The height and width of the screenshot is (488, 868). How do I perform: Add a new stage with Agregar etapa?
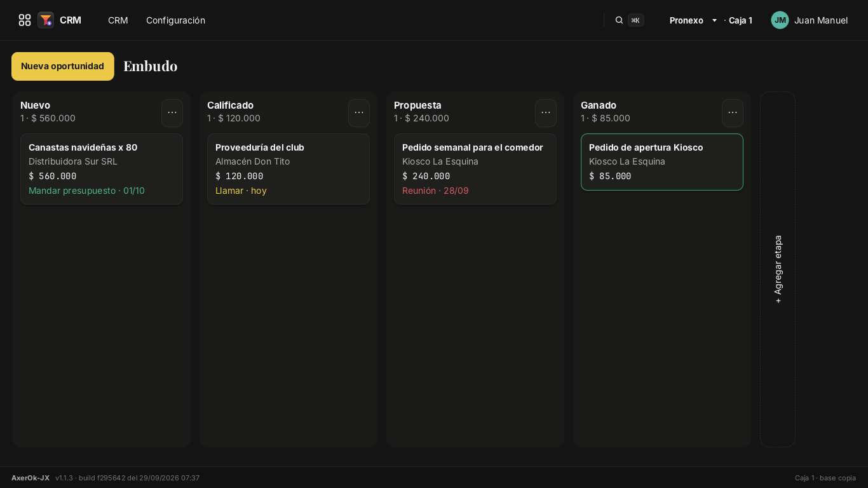(778, 269)
